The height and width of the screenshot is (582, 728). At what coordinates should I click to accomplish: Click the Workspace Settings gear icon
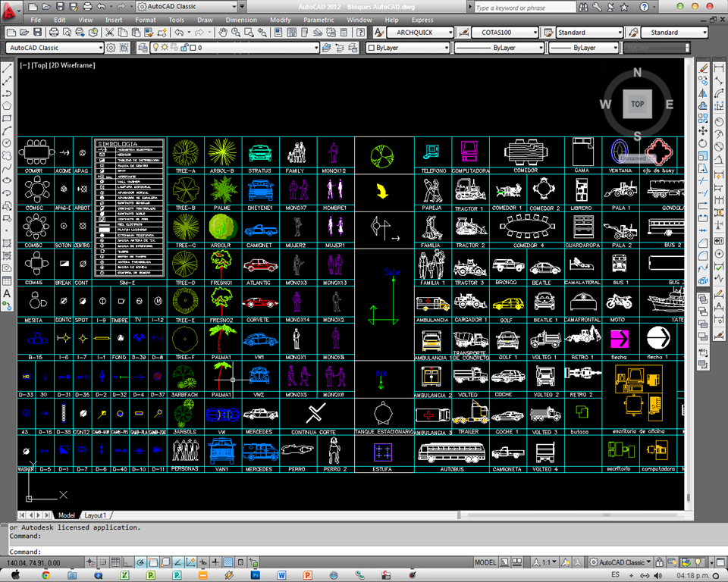tap(111, 47)
